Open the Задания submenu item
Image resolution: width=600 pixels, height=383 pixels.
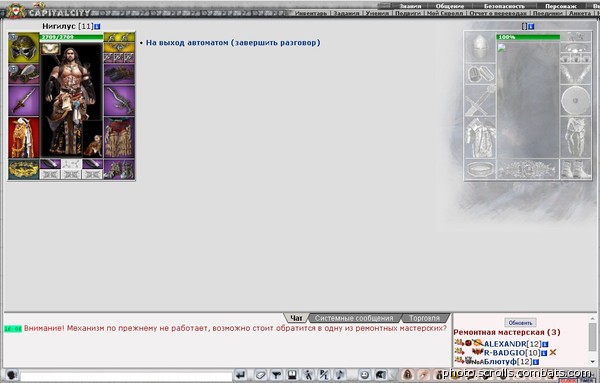[346, 13]
